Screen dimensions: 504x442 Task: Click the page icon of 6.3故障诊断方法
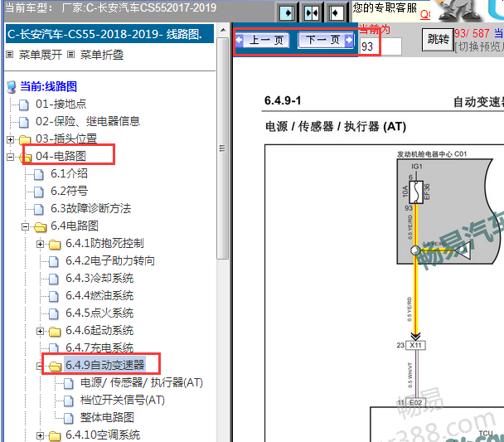(39, 210)
